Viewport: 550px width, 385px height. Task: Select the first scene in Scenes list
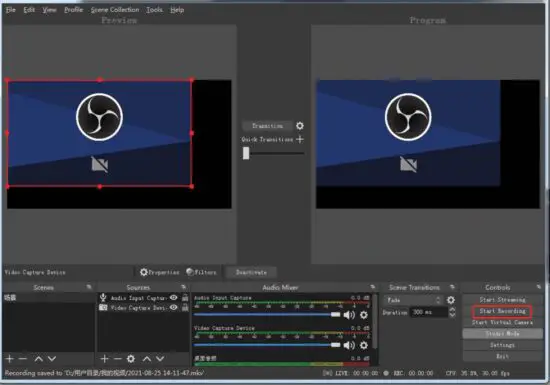point(48,298)
